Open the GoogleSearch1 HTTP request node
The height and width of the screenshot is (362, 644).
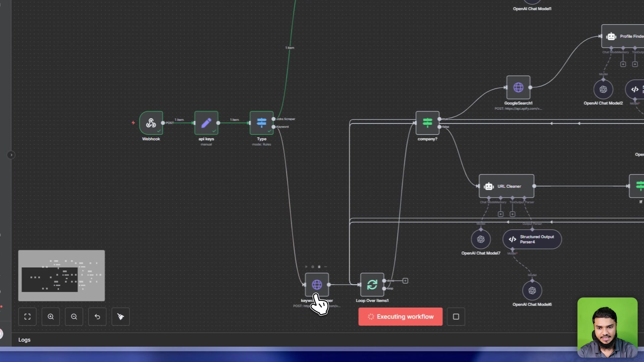tap(518, 87)
